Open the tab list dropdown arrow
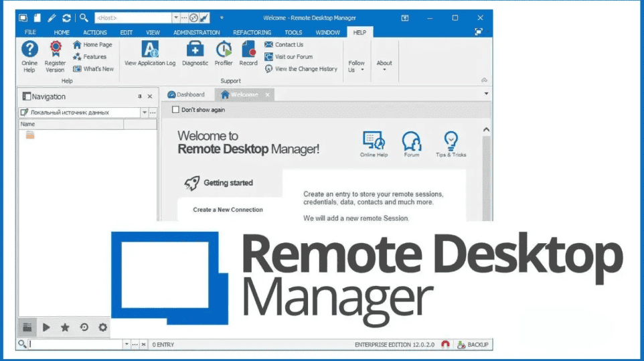The width and height of the screenshot is (644, 361). click(x=486, y=94)
